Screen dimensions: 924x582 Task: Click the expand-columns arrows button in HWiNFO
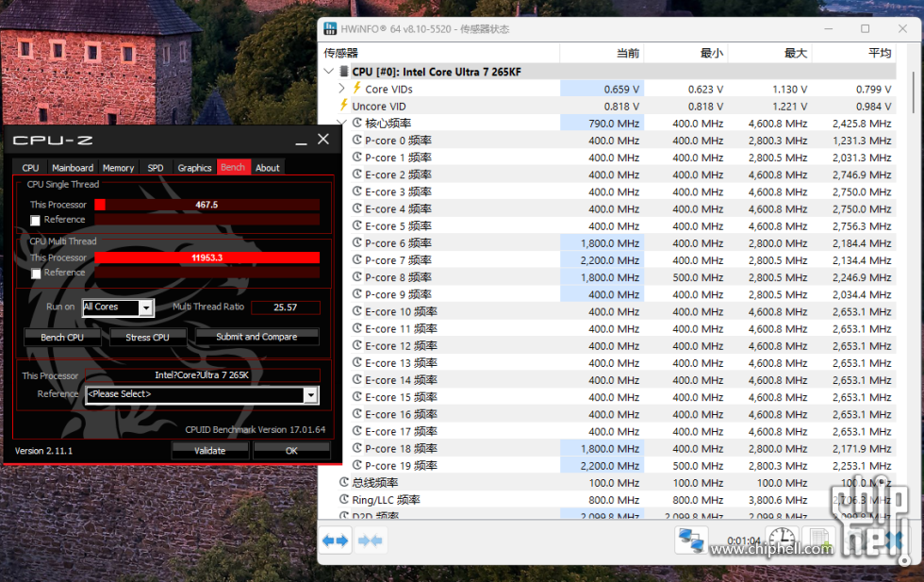336,540
